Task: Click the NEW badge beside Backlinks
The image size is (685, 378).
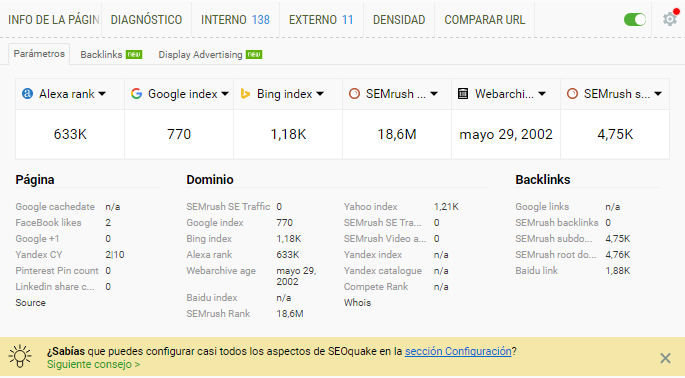Action: coord(134,55)
